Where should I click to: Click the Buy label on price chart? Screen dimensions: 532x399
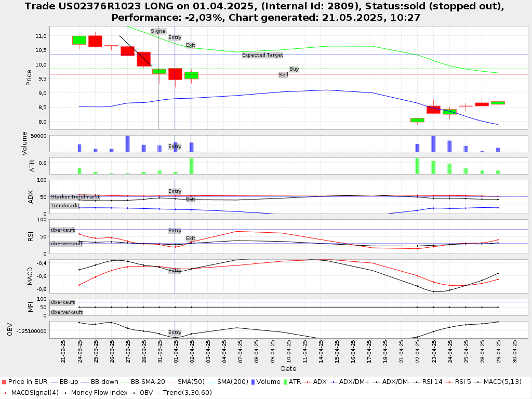[294, 69]
